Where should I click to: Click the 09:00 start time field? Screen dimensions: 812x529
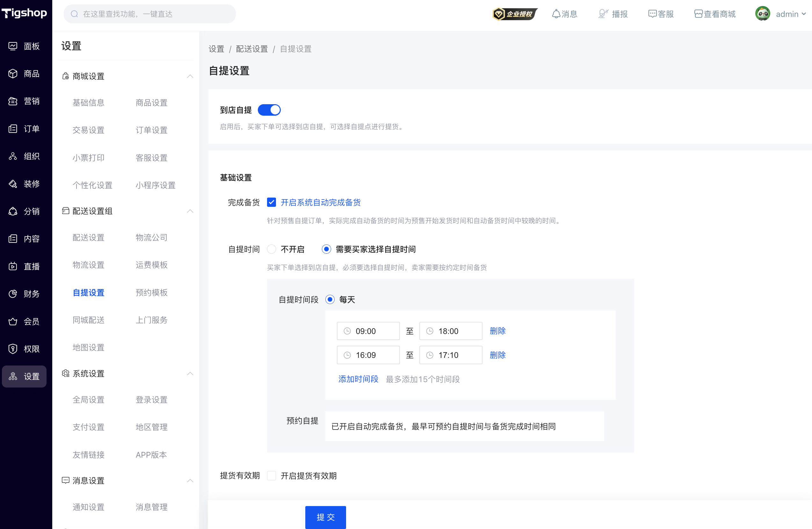[x=368, y=331]
